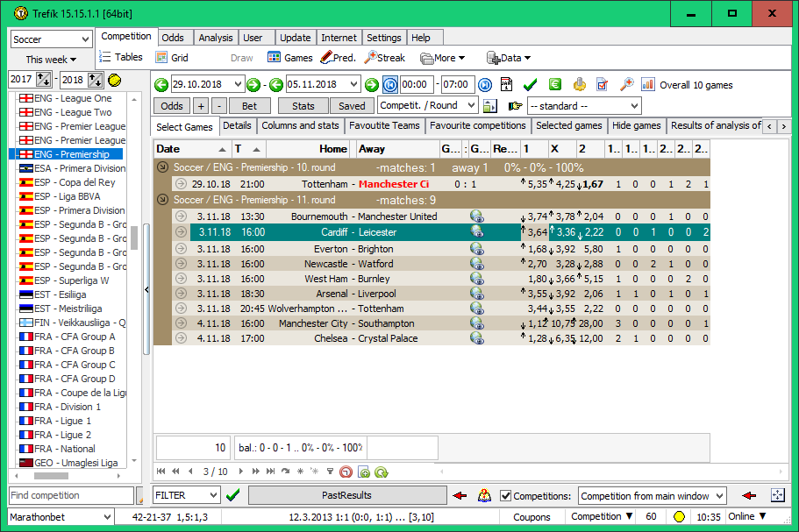Toggle the yellow ball indicator near year selector
This screenshot has height=532, width=799.
tap(115, 79)
